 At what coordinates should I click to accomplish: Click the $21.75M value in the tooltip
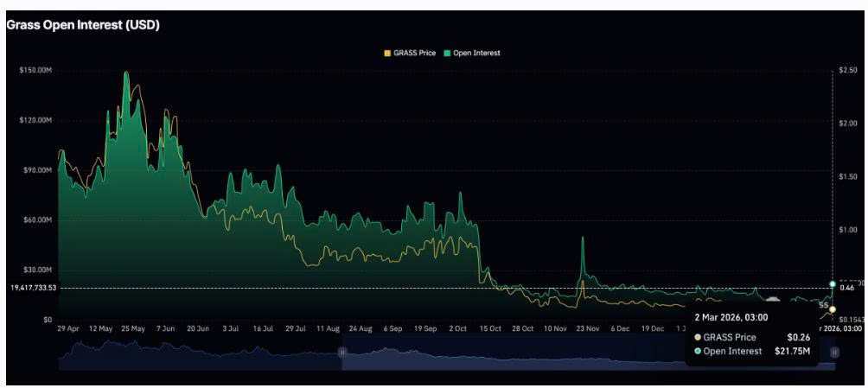(x=793, y=351)
